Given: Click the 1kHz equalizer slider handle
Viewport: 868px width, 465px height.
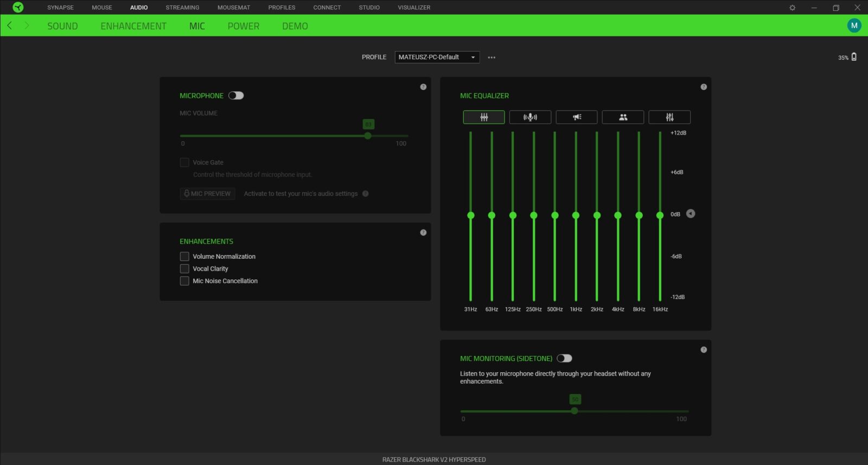Looking at the screenshot, I should (x=576, y=215).
